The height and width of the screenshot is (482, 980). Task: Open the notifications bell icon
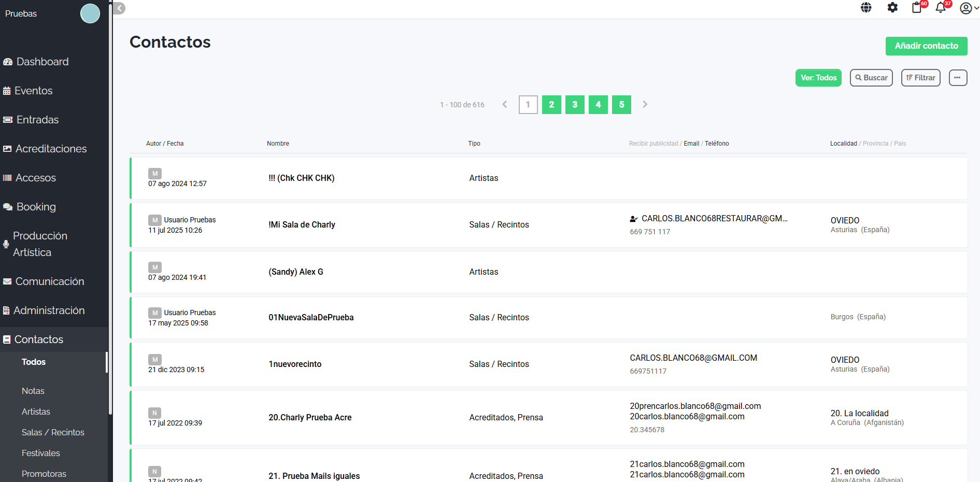(x=941, y=8)
